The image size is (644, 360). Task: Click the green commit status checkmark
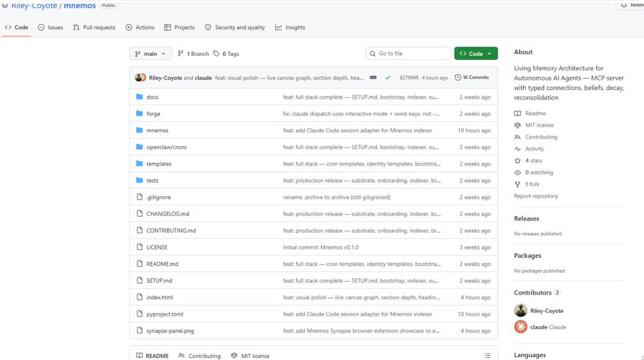click(387, 77)
